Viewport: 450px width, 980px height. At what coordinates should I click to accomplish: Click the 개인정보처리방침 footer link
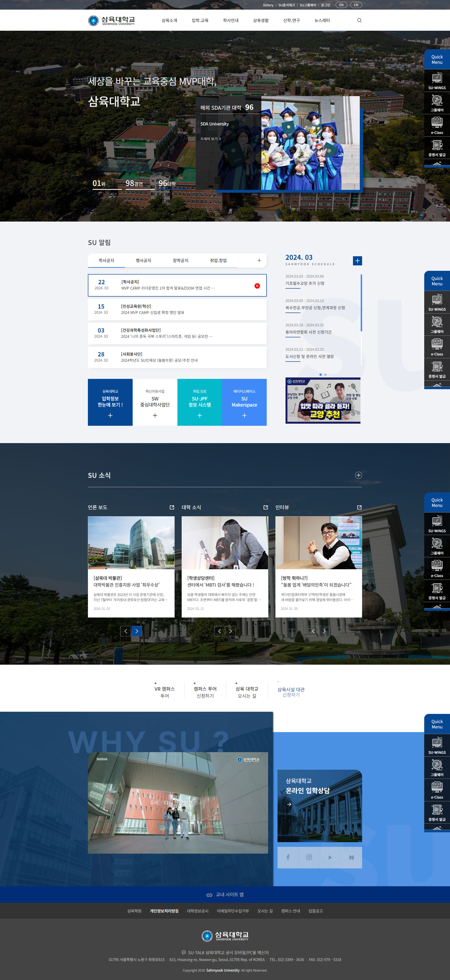click(164, 911)
